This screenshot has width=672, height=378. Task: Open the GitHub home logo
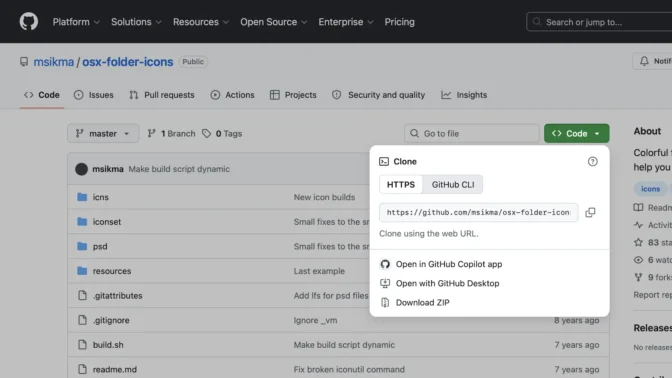(29, 21)
